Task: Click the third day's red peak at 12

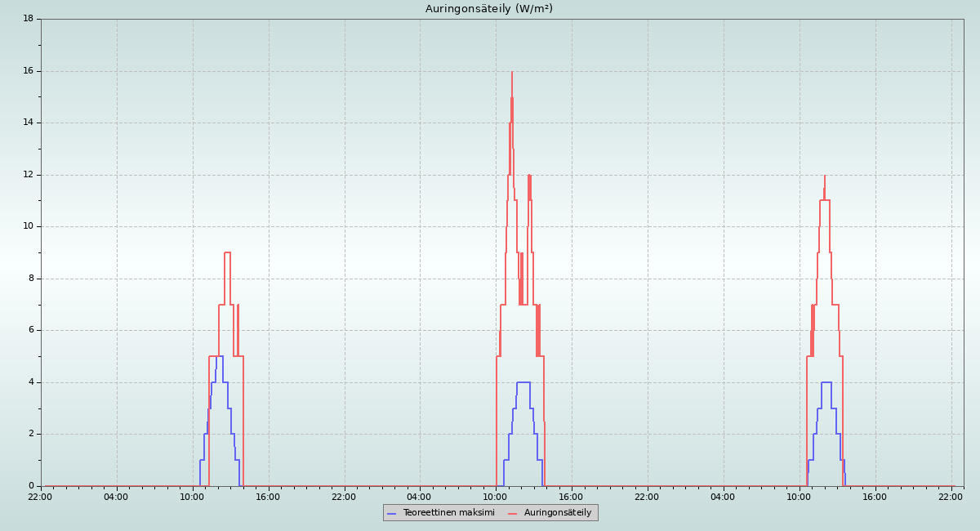Action: (x=825, y=176)
